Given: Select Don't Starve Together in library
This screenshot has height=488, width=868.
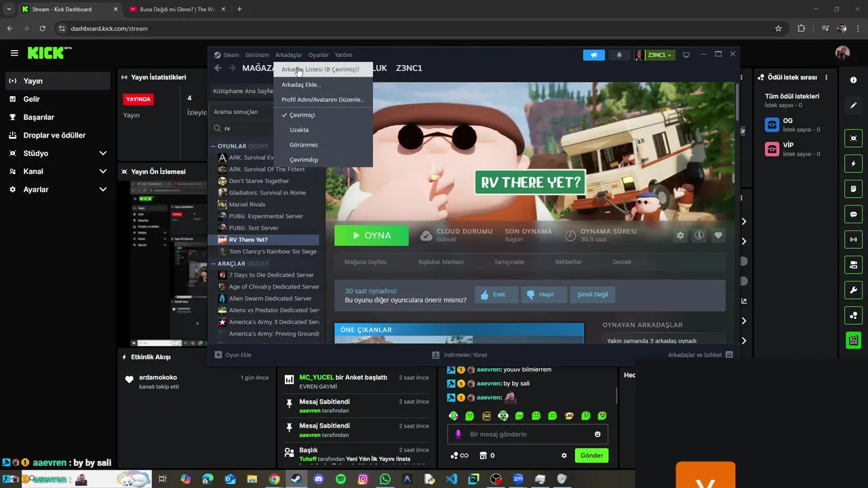Looking at the screenshot, I should 259,181.
